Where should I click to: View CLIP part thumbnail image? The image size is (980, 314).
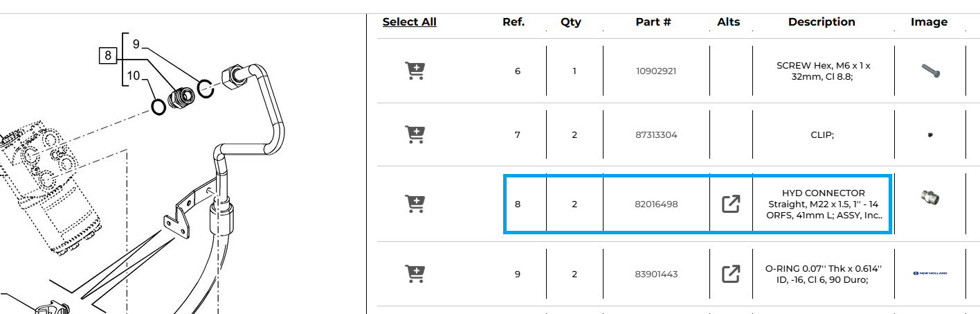tap(929, 135)
